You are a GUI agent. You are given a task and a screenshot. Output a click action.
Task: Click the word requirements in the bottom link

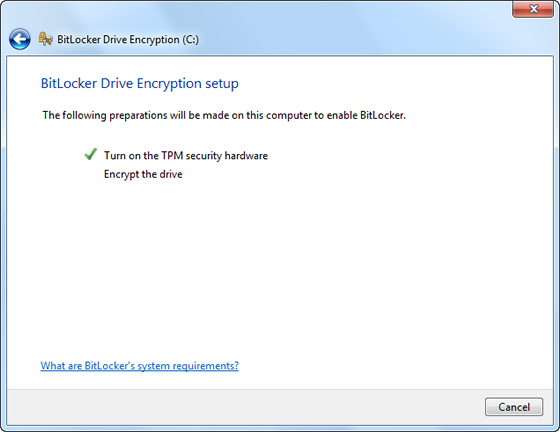[205, 366]
